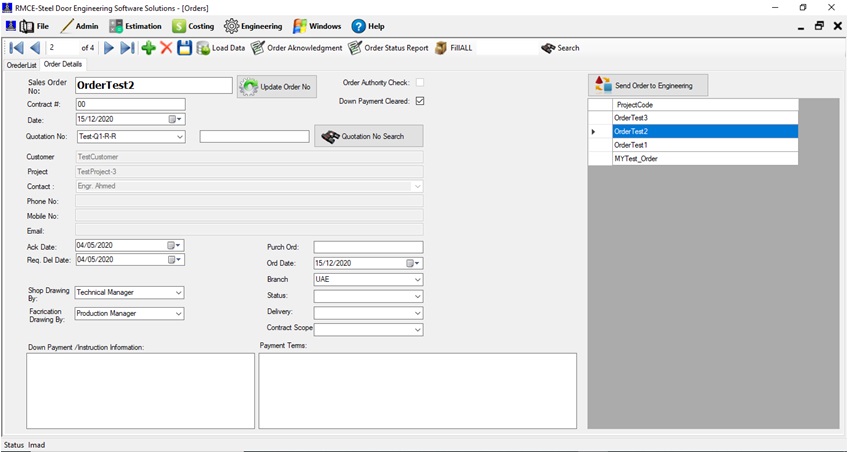
Task: Select OrderTest2 row in the ProjectCode list
Action: 705,131
